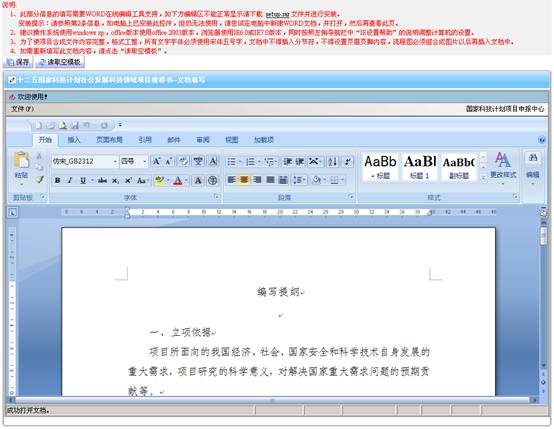
Task: Click the Word help question mark icon
Action: click(x=542, y=140)
